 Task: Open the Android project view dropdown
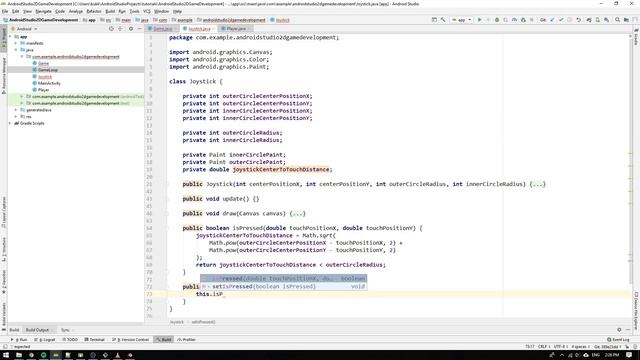(24, 29)
